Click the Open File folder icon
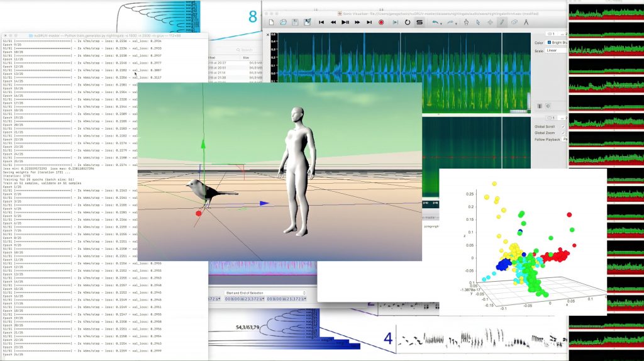Viewport: 644px width, 361px height. [284, 22]
